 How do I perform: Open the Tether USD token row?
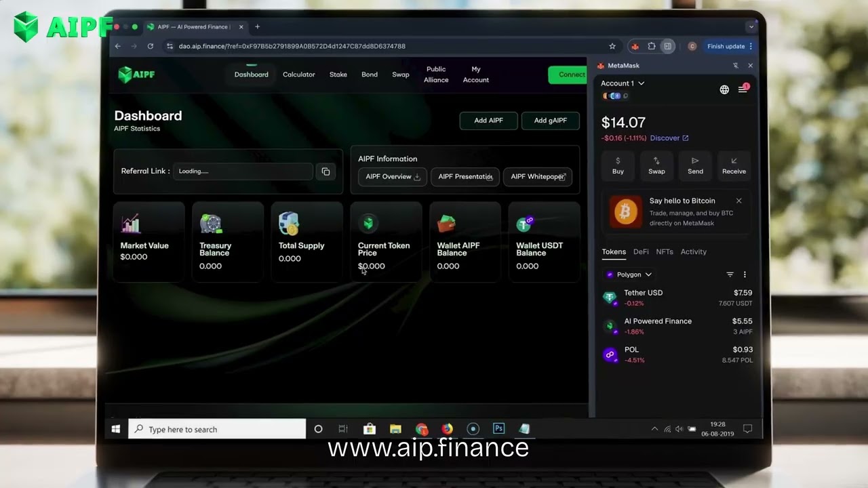coord(677,298)
